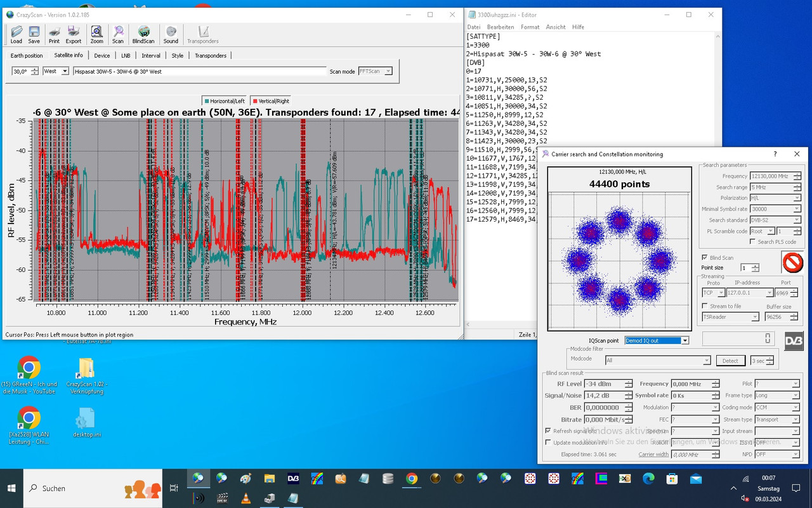Click the Export toolbar icon

click(x=74, y=34)
